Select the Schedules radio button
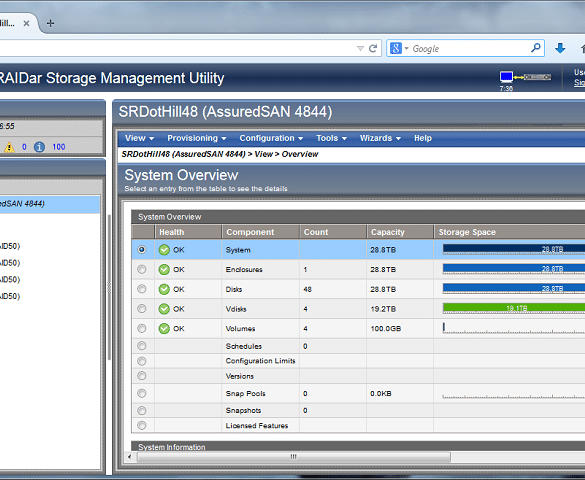Viewport: 585px width, 480px height. tap(142, 346)
